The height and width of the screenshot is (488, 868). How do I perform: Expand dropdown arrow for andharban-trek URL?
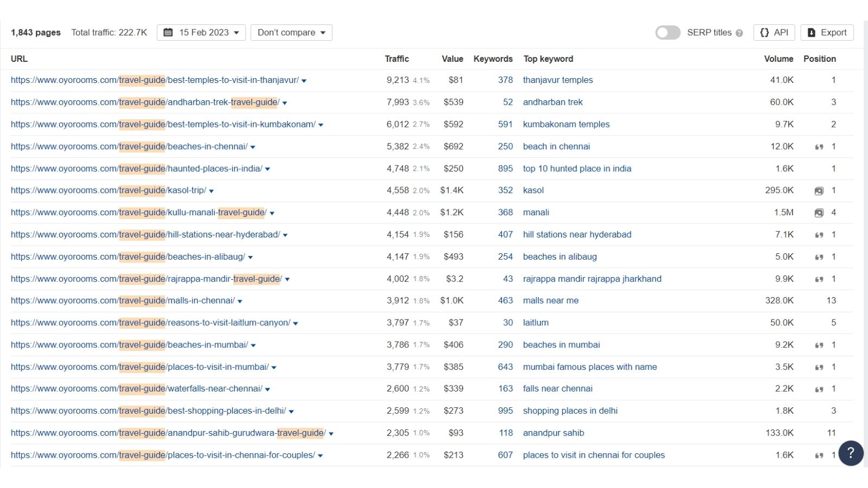click(285, 103)
